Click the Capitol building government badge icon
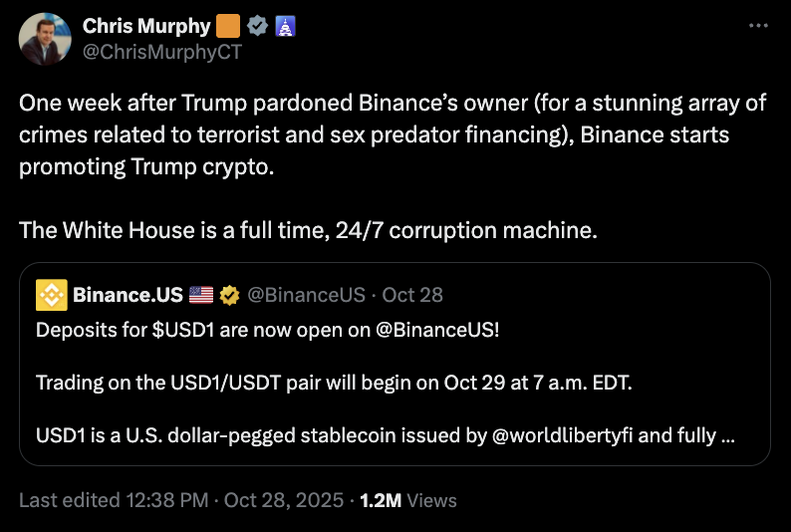Viewport: 791px width, 532px height. pos(283,26)
